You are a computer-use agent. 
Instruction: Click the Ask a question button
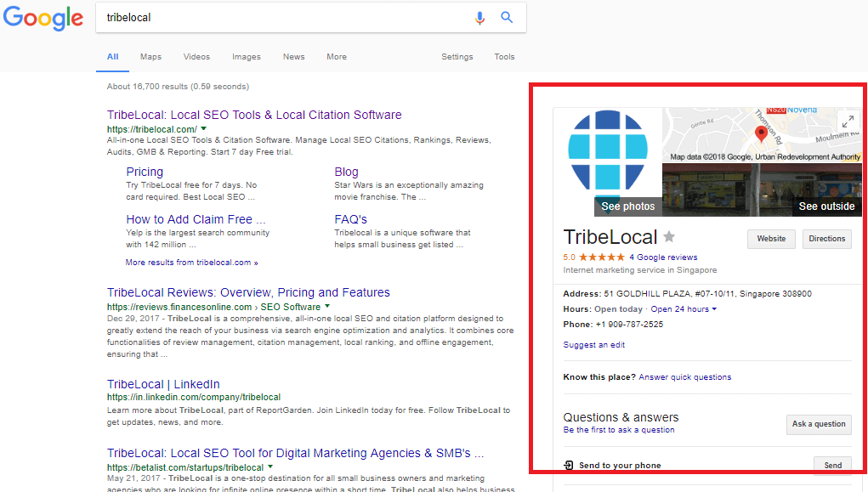point(819,424)
